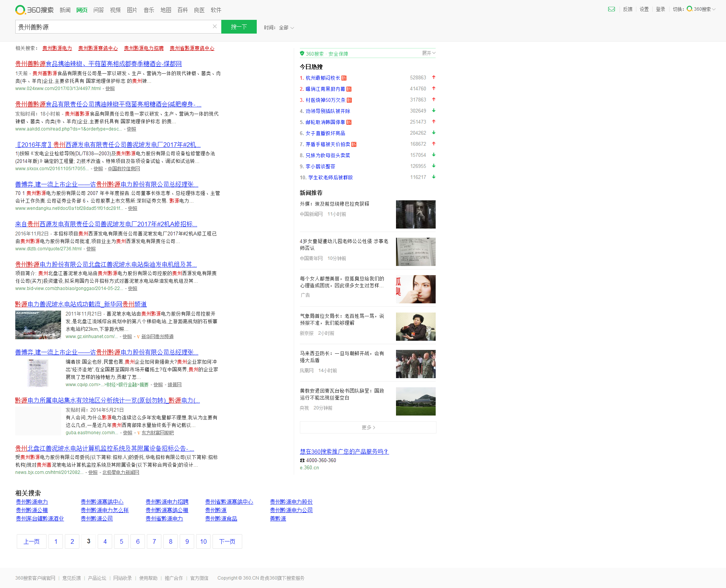Open 设置 in the header
This screenshot has height=588, width=726.
[x=644, y=9]
